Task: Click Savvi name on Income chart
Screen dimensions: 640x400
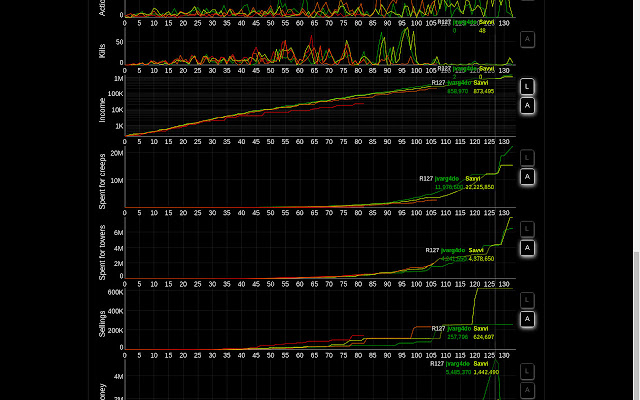Action: click(x=481, y=83)
